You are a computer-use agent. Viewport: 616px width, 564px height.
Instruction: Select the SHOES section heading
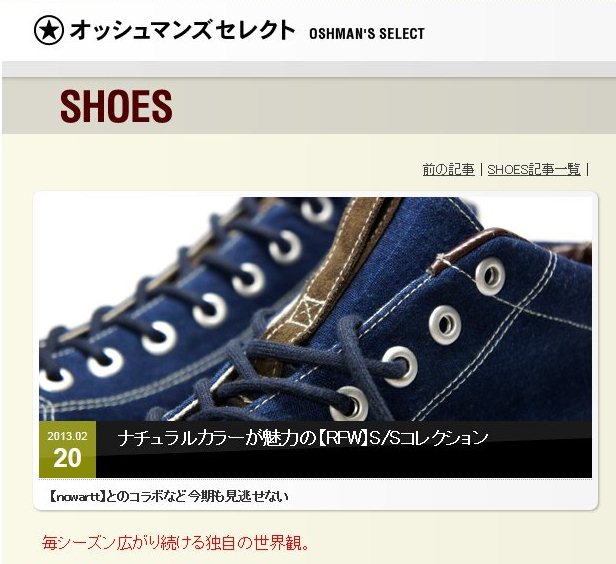point(116,106)
